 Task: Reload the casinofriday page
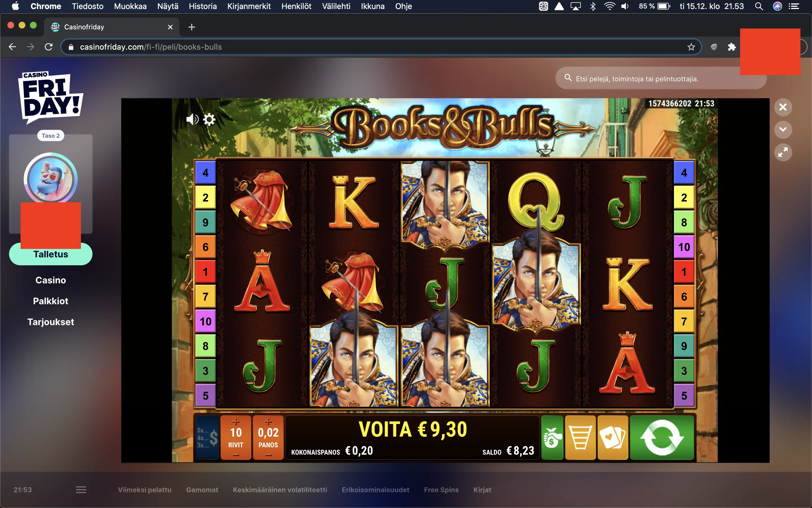pyautogui.click(x=49, y=47)
